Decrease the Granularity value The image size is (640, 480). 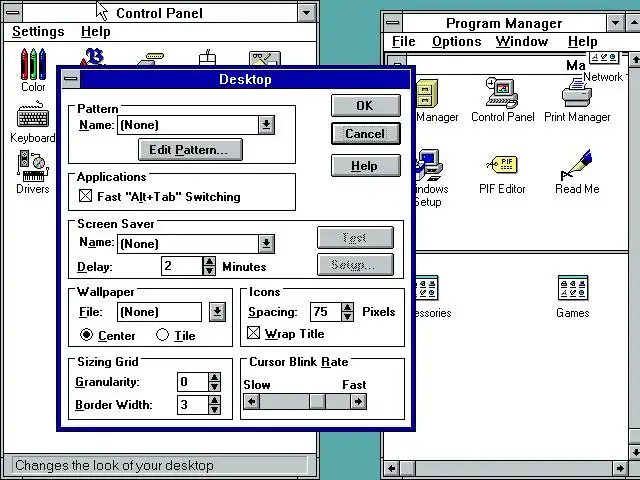point(215,386)
